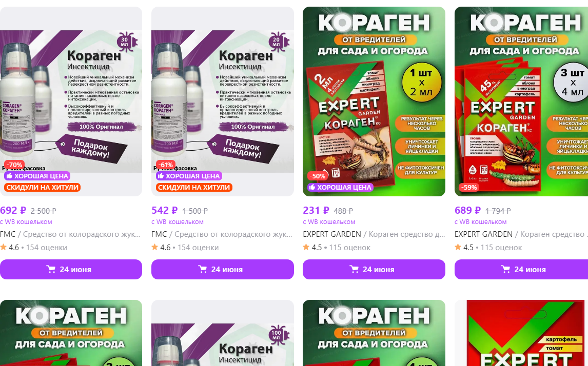The image size is (588, 366).
Task: Add 689 ₽ product to cart with 24 июня button
Action: [x=521, y=269]
